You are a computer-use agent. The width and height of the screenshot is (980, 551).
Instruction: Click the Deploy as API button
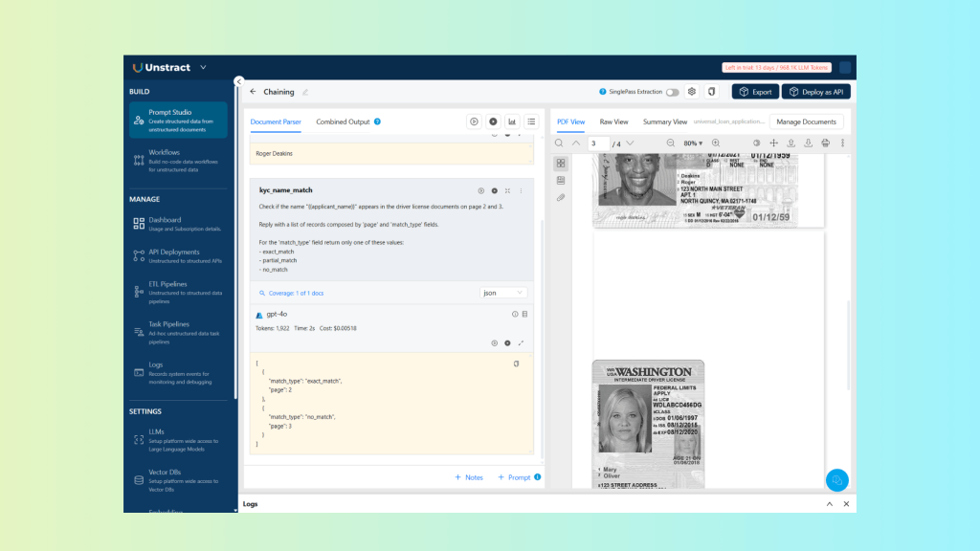click(815, 91)
